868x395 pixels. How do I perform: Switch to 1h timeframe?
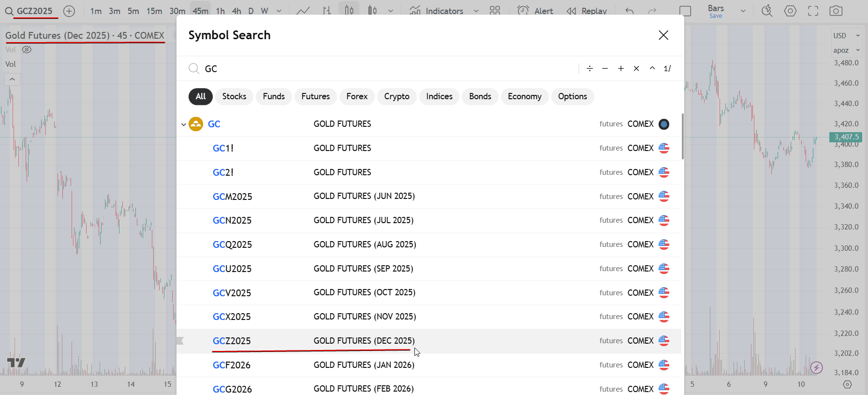pos(220,11)
